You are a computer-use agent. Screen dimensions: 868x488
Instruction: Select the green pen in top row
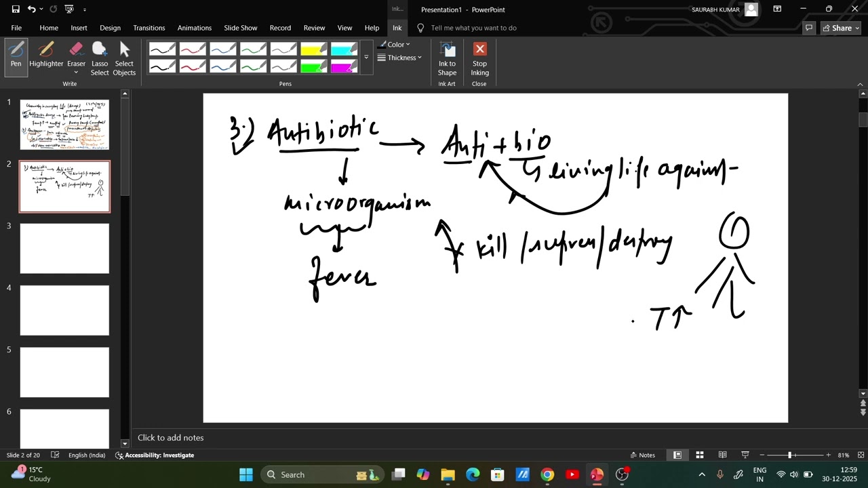click(253, 49)
